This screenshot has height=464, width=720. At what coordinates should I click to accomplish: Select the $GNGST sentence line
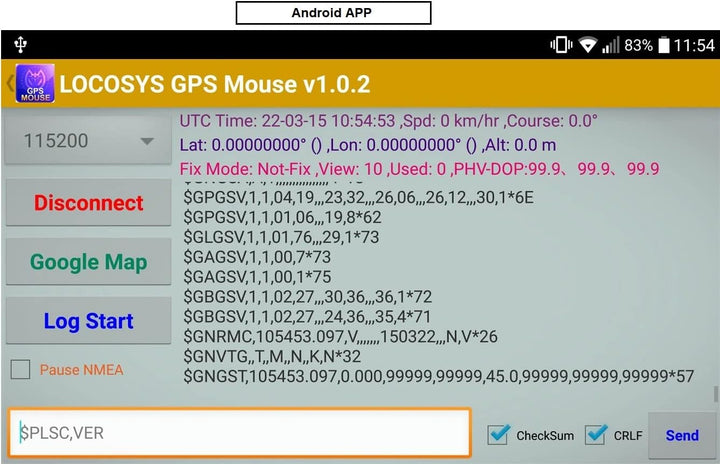(x=439, y=376)
